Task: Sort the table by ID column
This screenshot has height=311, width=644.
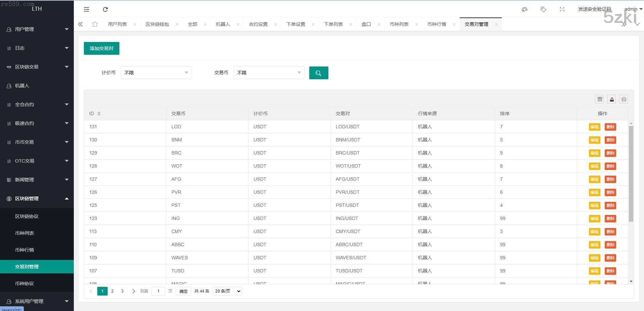Action: (x=99, y=114)
